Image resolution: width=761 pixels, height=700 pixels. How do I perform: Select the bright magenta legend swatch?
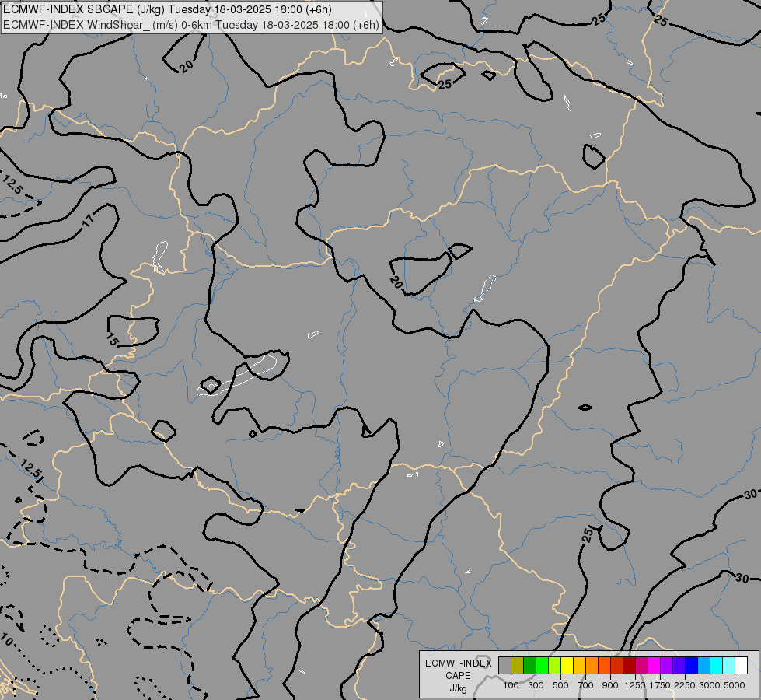tap(655, 665)
